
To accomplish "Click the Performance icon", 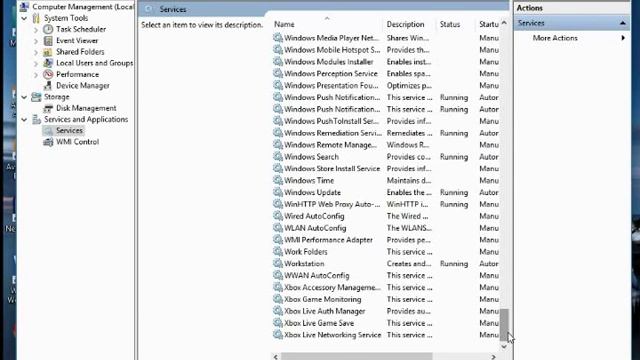I will tap(48, 74).
